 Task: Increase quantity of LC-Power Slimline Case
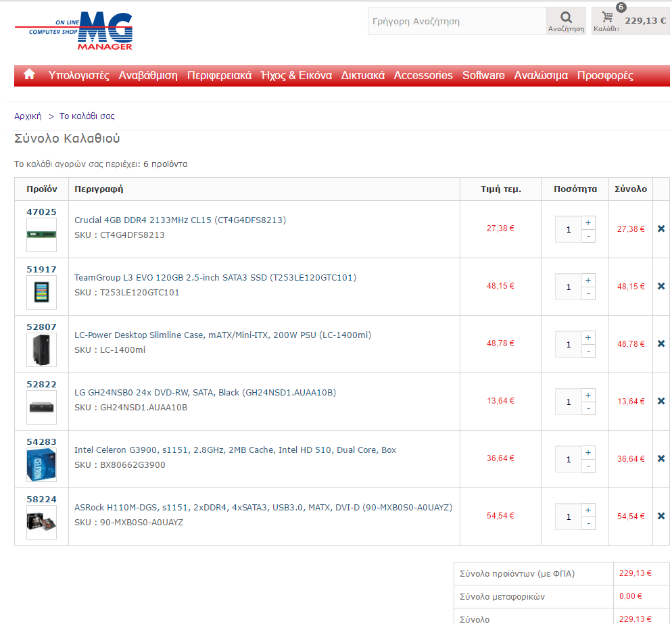point(588,338)
